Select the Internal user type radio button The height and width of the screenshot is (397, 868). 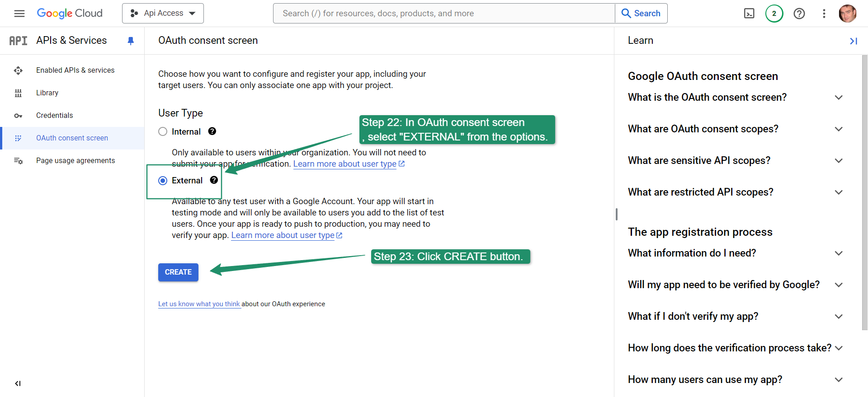pos(163,131)
